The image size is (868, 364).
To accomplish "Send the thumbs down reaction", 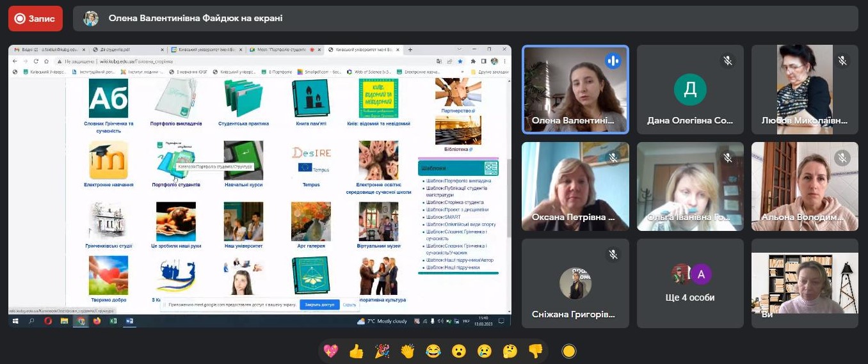I will (536, 351).
